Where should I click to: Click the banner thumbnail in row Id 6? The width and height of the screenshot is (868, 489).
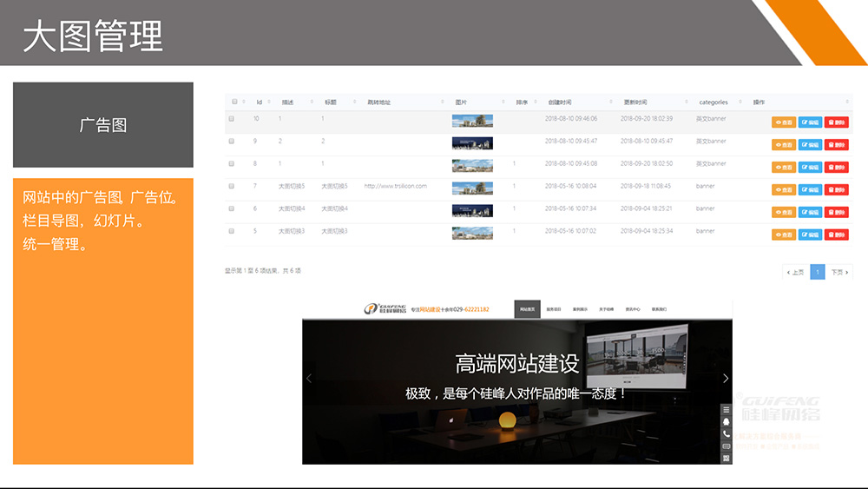click(x=472, y=209)
